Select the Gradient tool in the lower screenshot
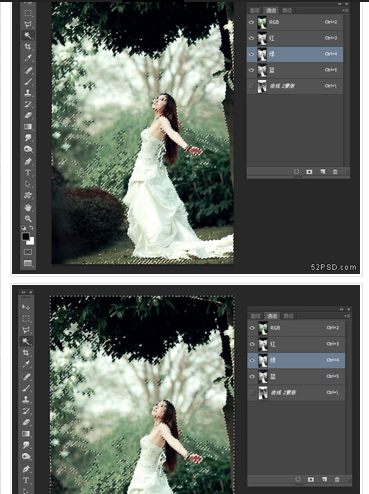The image size is (369, 494). point(26,434)
